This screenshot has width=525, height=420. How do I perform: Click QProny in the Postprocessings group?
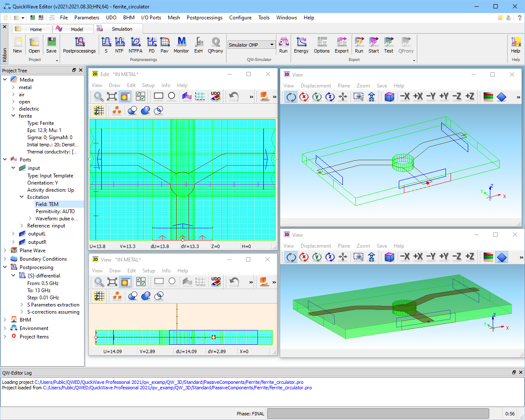pyautogui.click(x=215, y=45)
